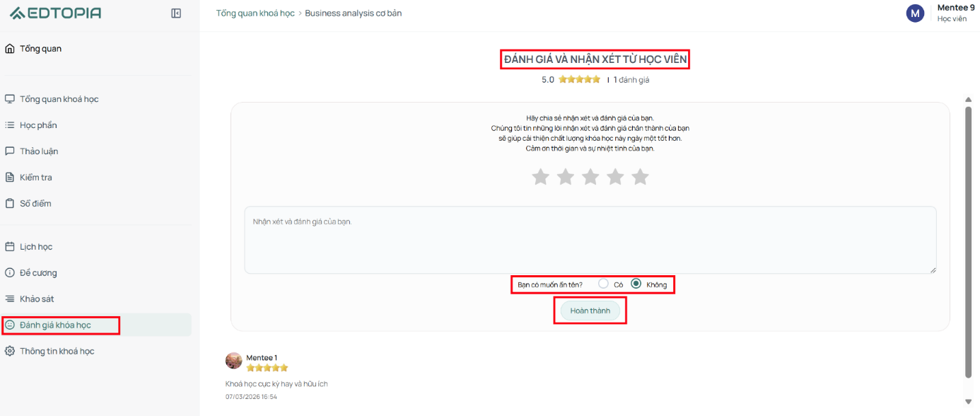Click the Sổ điểm clipboard icon
The width and height of the screenshot is (980, 416).
(x=9, y=204)
